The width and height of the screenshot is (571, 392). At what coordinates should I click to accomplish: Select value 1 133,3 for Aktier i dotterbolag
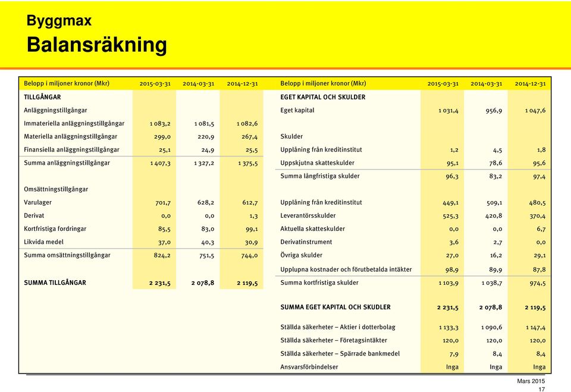click(x=448, y=328)
